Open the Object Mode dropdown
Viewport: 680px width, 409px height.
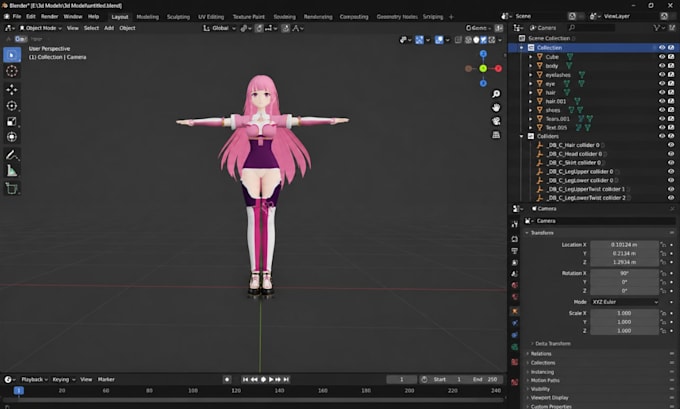pyautogui.click(x=40, y=28)
